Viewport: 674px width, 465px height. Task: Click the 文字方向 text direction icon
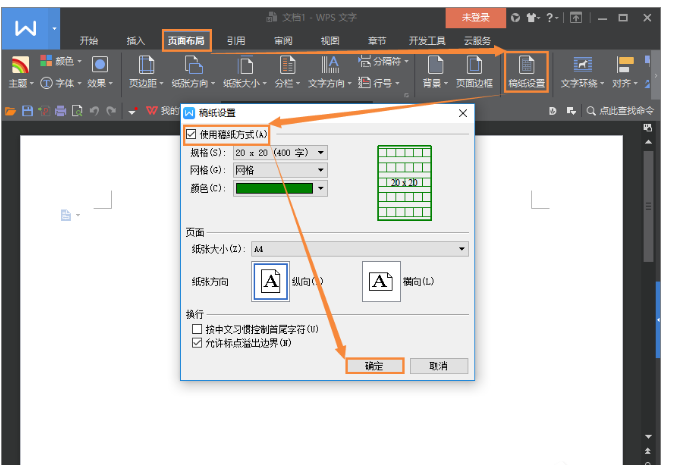point(330,65)
